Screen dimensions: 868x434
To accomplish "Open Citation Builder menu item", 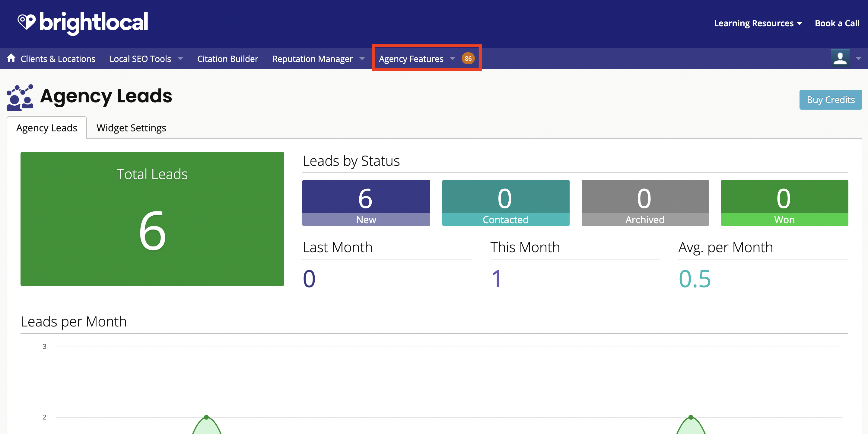I will click(227, 59).
